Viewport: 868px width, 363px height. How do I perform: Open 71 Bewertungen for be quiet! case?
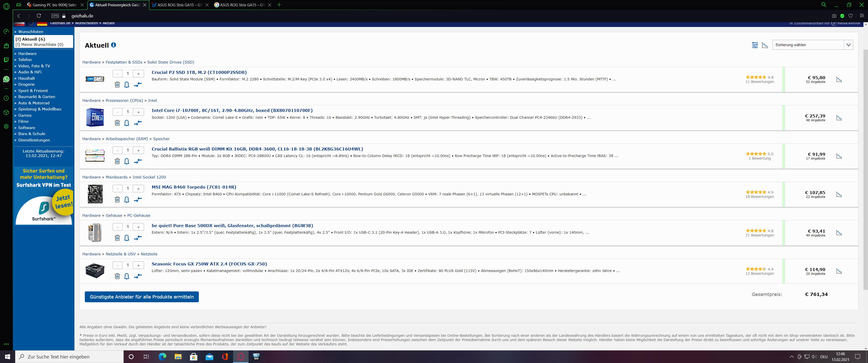[759, 235]
